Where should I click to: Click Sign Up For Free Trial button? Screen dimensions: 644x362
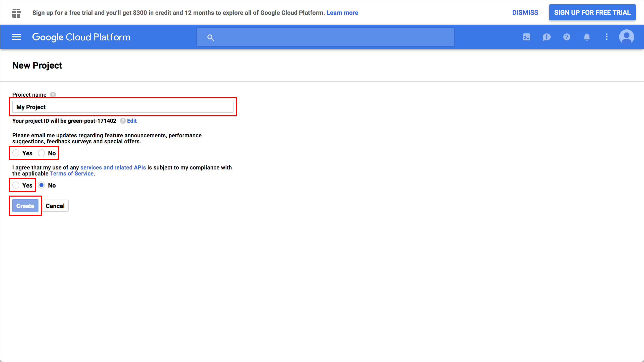click(592, 13)
